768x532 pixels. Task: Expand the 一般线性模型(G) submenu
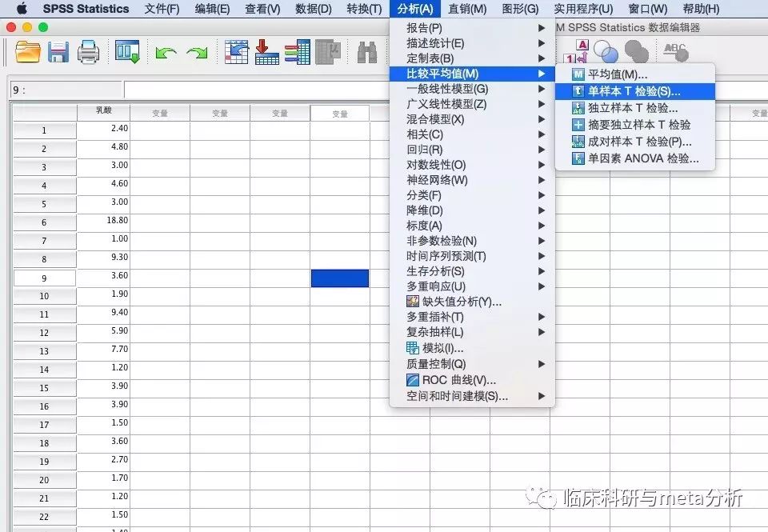pyautogui.click(x=472, y=89)
